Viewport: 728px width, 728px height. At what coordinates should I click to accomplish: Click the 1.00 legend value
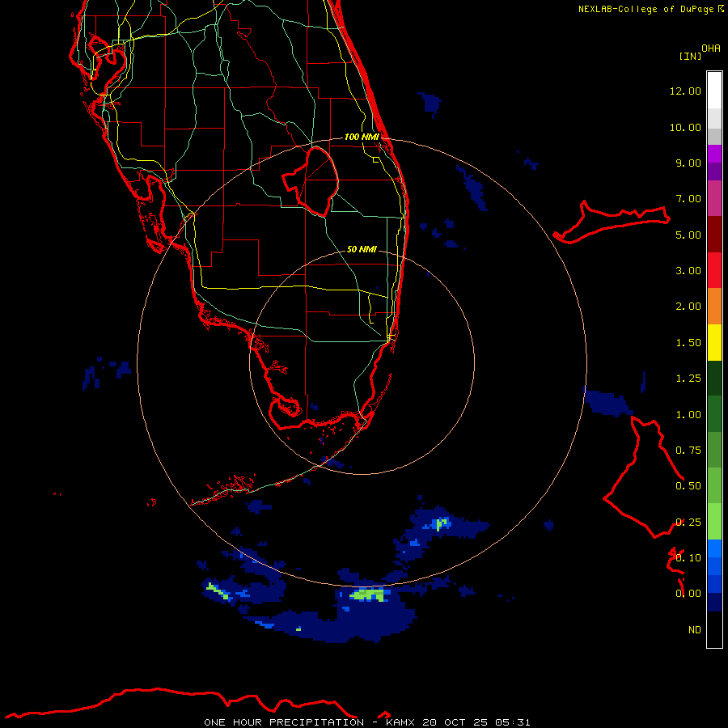(688, 415)
